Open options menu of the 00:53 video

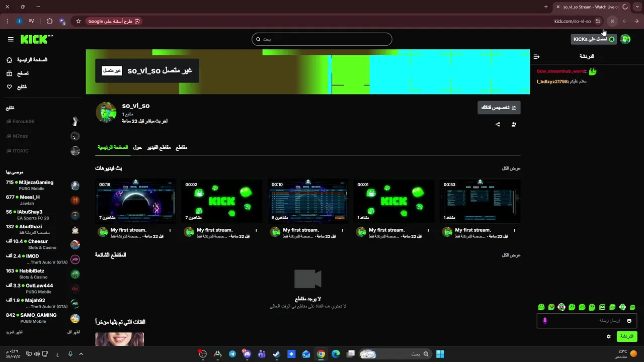[x=514, y=231]
